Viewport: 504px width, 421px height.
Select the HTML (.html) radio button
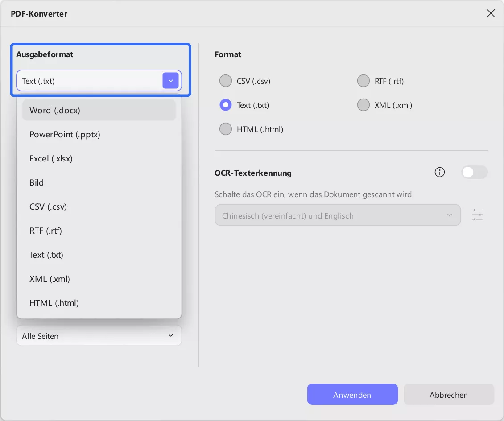[226, 129]
